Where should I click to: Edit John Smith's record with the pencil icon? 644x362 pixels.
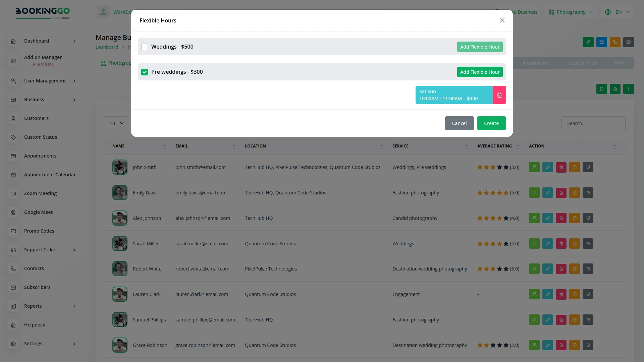548,167
